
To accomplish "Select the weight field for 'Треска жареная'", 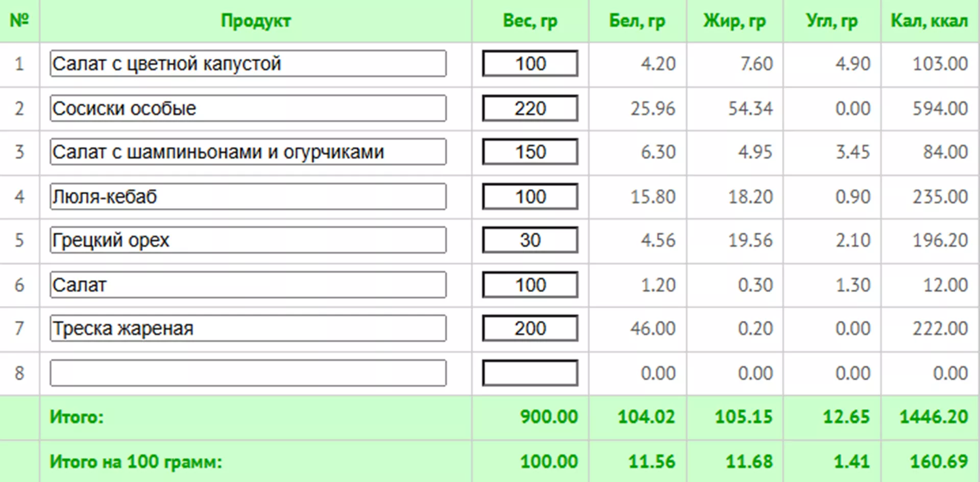I will [530, 328].
